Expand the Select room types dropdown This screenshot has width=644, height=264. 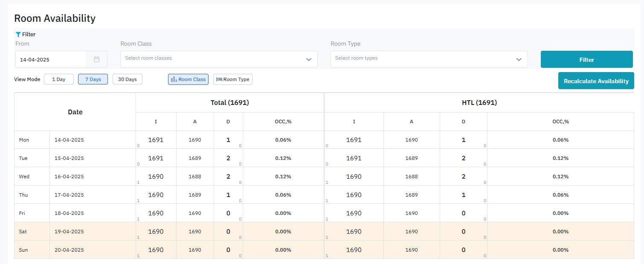click(x=421, y=59)
